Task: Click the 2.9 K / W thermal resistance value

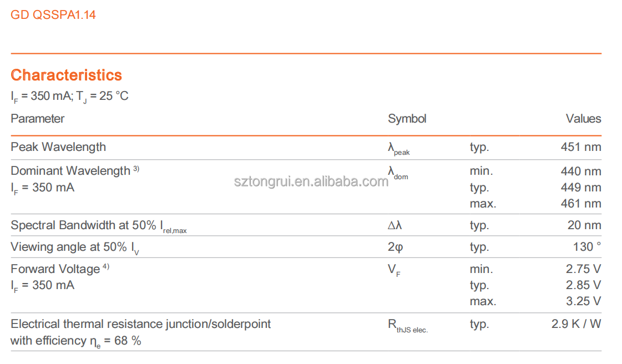Action: pyautogui.click(x=576, y=324)
